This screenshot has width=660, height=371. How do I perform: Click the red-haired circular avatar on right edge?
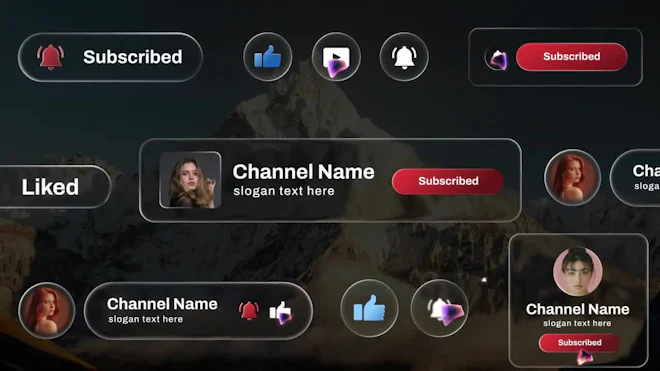coord(572,177)
